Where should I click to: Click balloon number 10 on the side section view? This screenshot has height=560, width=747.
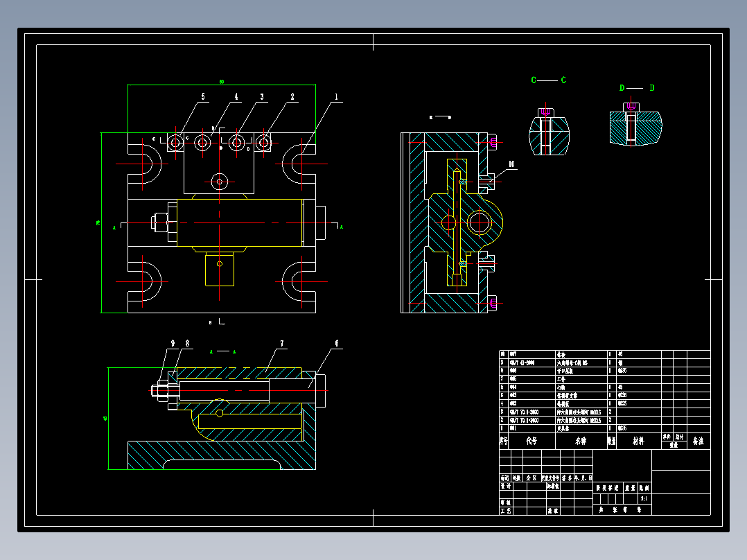pyautogui.click(x=511, y=164)
